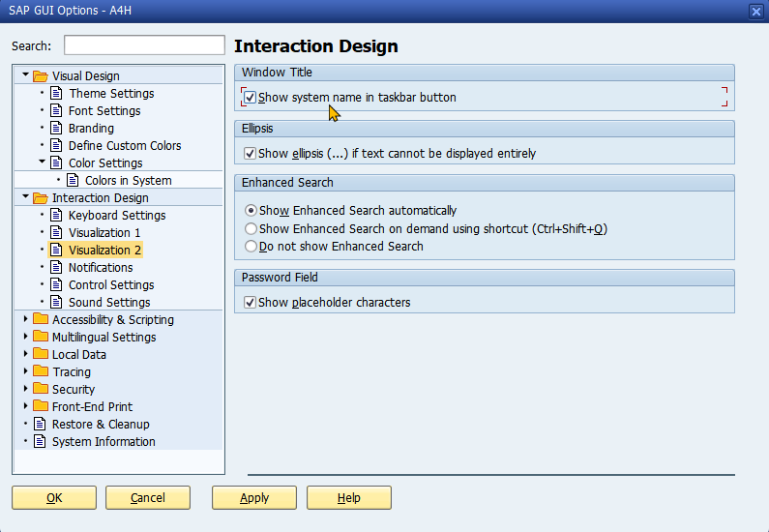Screen dimensions: 769x532
Task: Open System Information entry
Action: click(x=104, y=441)
